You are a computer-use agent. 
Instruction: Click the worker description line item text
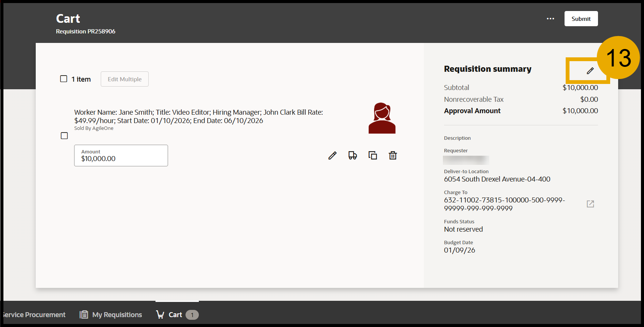pos(198,116)
